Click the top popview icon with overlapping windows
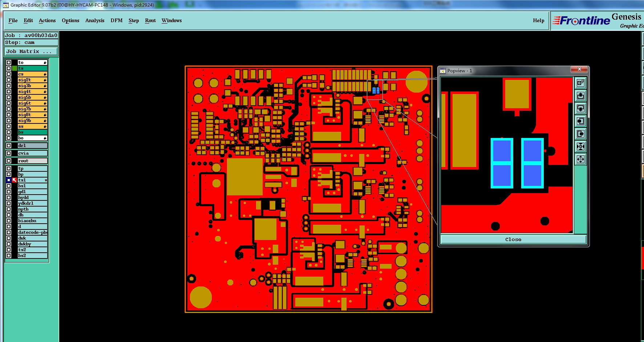Viewport: 644px width, 342px height. click(x=580, y=83)
